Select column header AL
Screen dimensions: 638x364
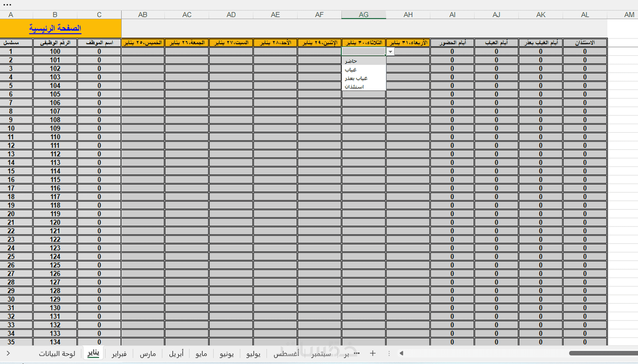585,15
